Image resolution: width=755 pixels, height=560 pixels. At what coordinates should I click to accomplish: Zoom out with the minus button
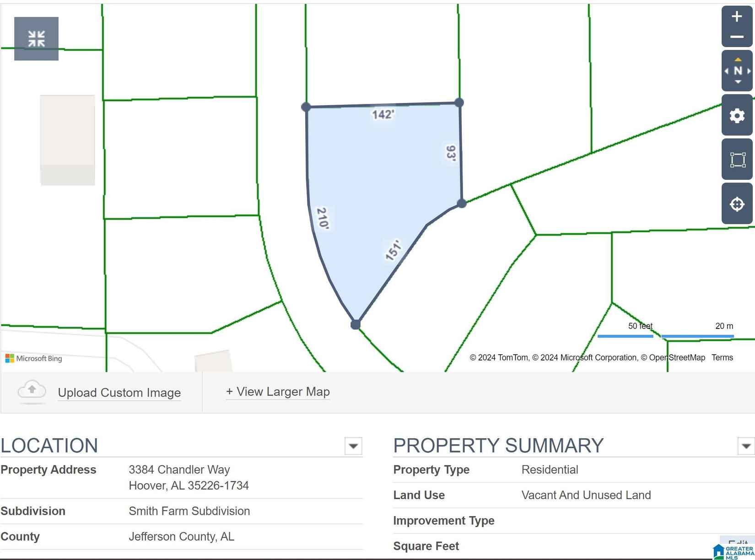(x=736, y=37)
